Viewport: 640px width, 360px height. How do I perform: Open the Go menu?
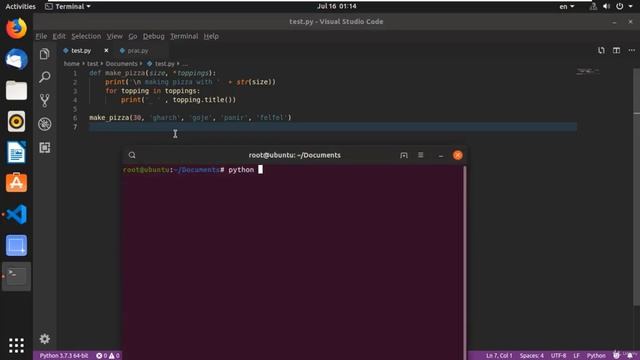133,36
